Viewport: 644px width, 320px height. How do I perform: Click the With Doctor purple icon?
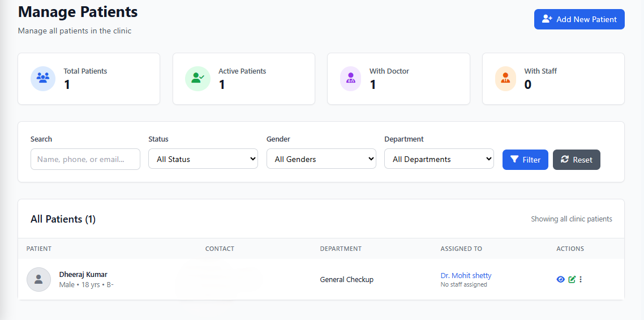pos(350,78)
